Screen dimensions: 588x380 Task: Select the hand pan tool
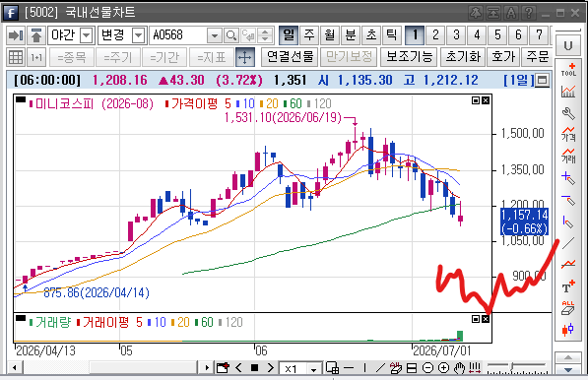[x=459, y=368]
